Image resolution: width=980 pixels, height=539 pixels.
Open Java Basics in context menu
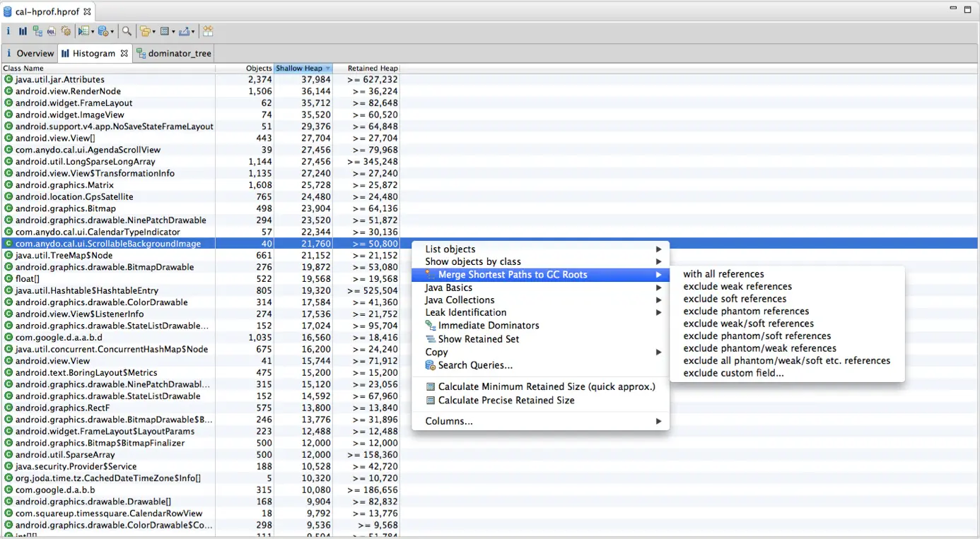540,288
